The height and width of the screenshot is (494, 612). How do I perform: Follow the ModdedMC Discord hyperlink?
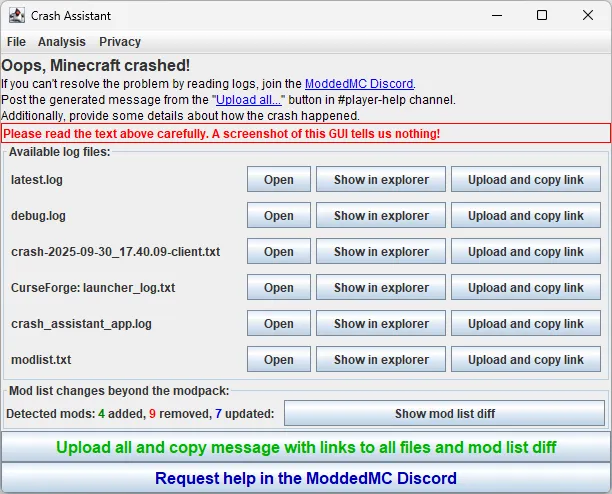pyautogui.click(x=359, y=84)
